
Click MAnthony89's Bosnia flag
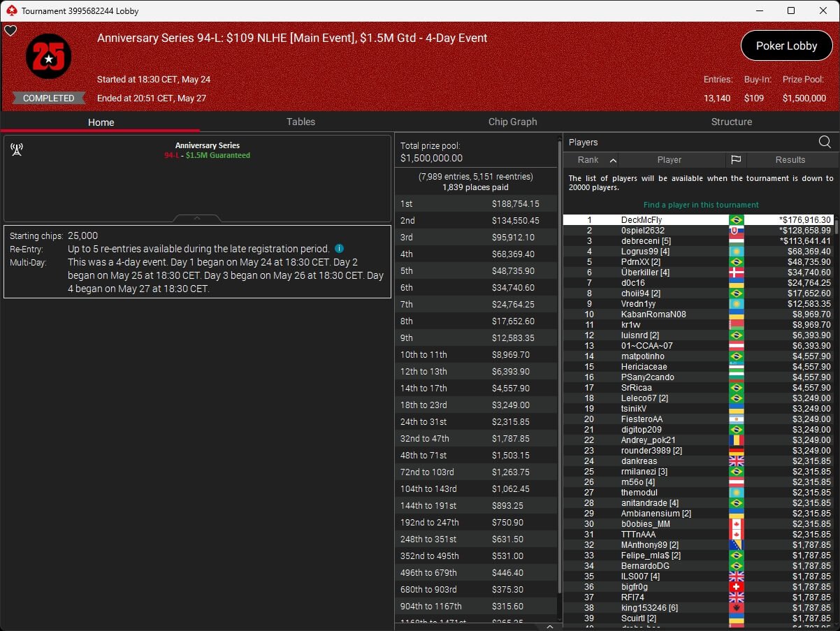point(736,545)
